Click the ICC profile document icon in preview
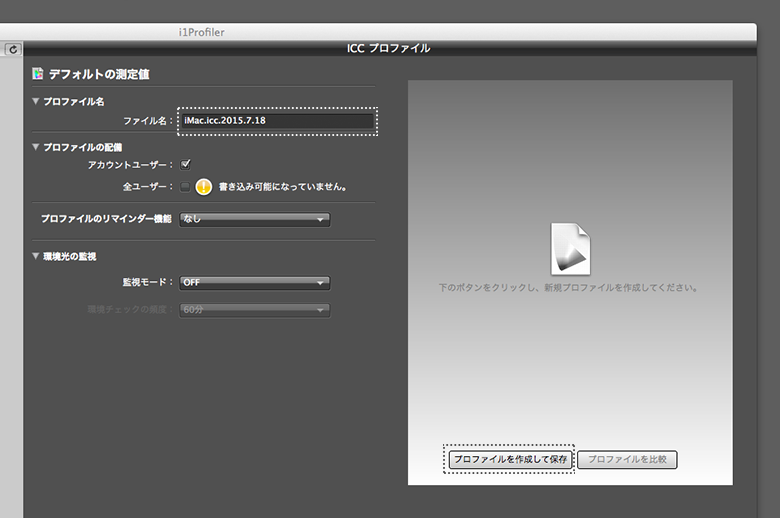 pos(569,248)
